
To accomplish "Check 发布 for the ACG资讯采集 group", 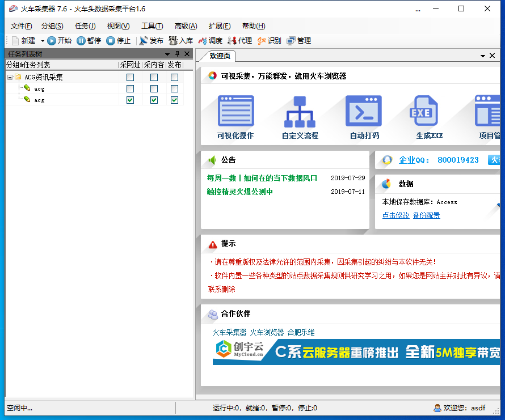I will (174, 77).
